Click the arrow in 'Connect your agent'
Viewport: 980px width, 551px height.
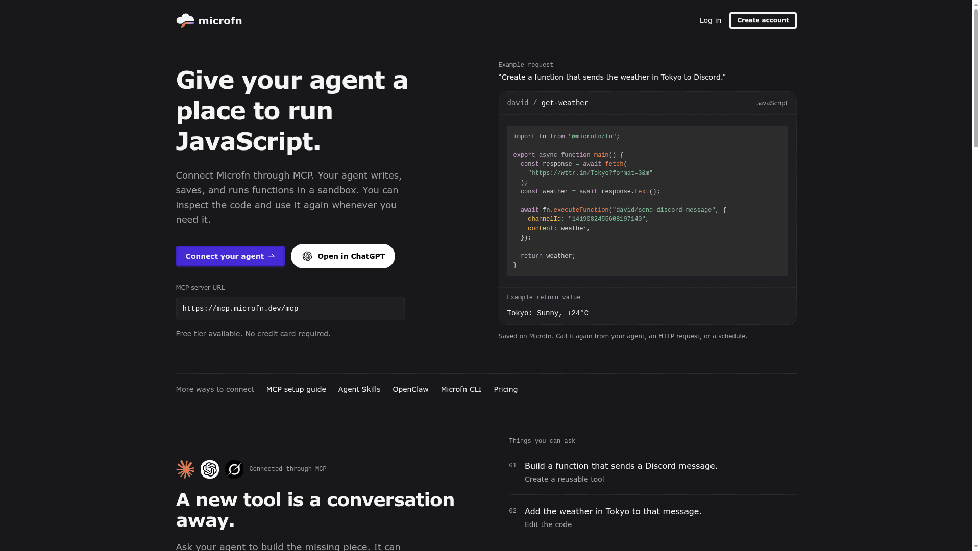pos(271,256)
